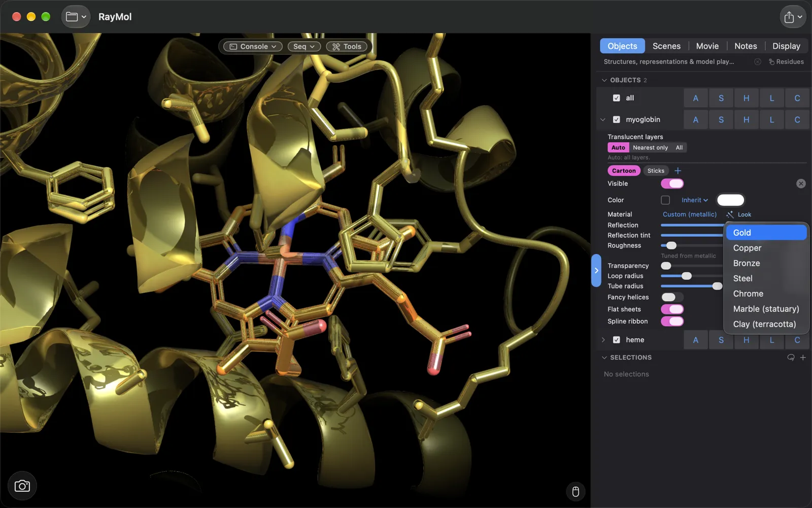Disable the Spline ribbon switch
This screenshot has width=812, height=508.
[x=672, y=321]
